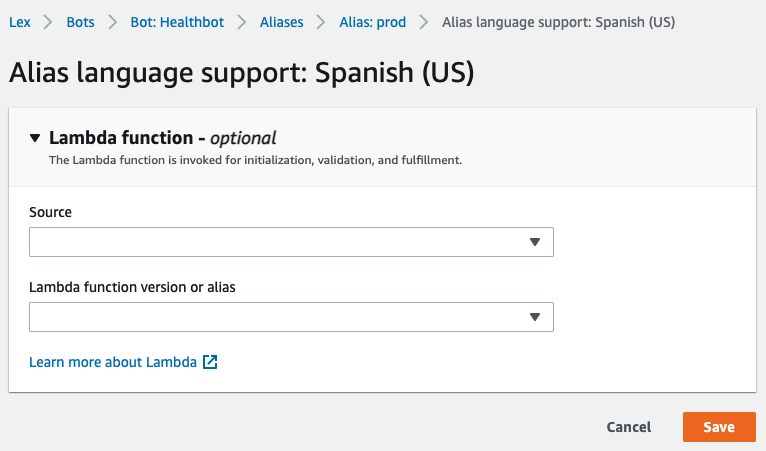Screen dimensions: 766x451
Task: Click the Source dropdown arrow
Action: [535, 242]
